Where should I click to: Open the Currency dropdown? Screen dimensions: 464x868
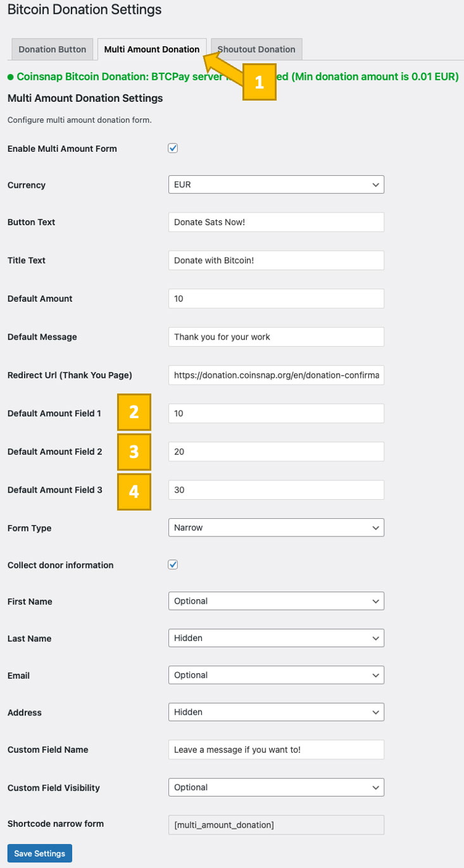[276, 185]
